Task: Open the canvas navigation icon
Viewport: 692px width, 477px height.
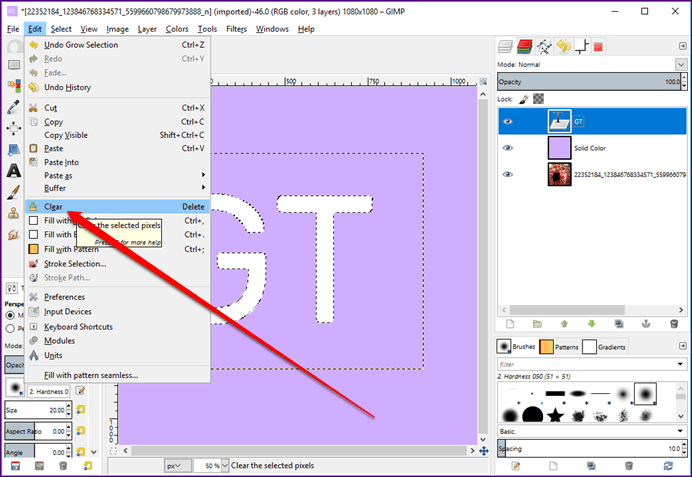Action: (x=484, y=451)
